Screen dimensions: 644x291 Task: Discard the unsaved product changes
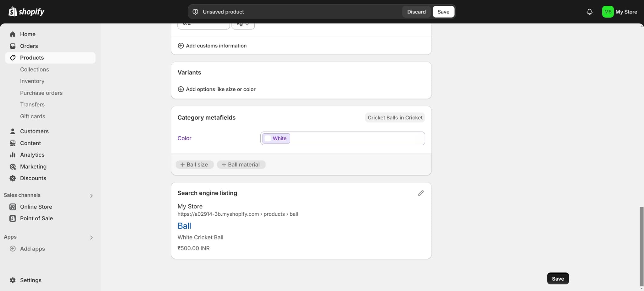pyautogui.click(x=416, y=12)
